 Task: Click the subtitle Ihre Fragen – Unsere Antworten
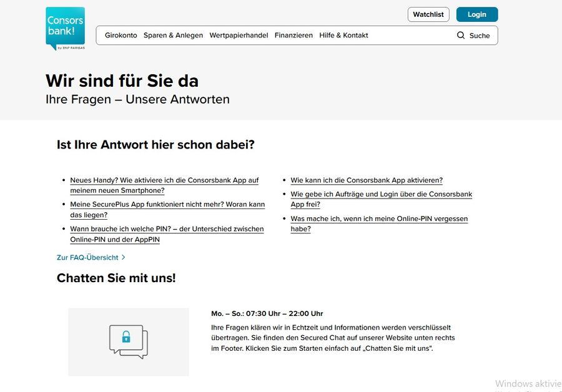point(137,99)
